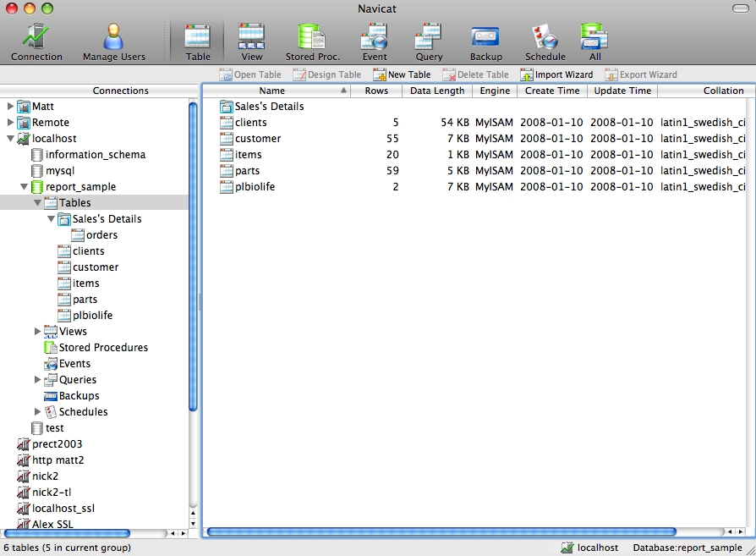Click the Manage Users icon

click(113, 41)
